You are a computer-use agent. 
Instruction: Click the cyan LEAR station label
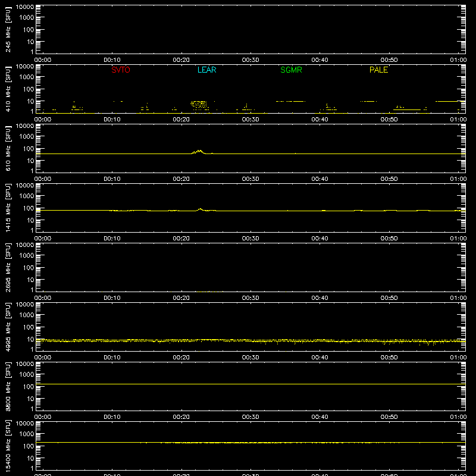[x=206, y=70]
